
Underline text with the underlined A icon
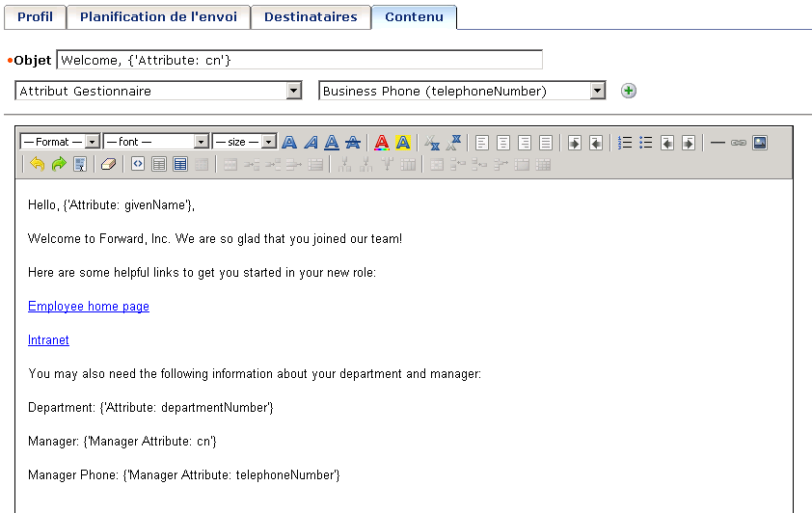(332, 143)
